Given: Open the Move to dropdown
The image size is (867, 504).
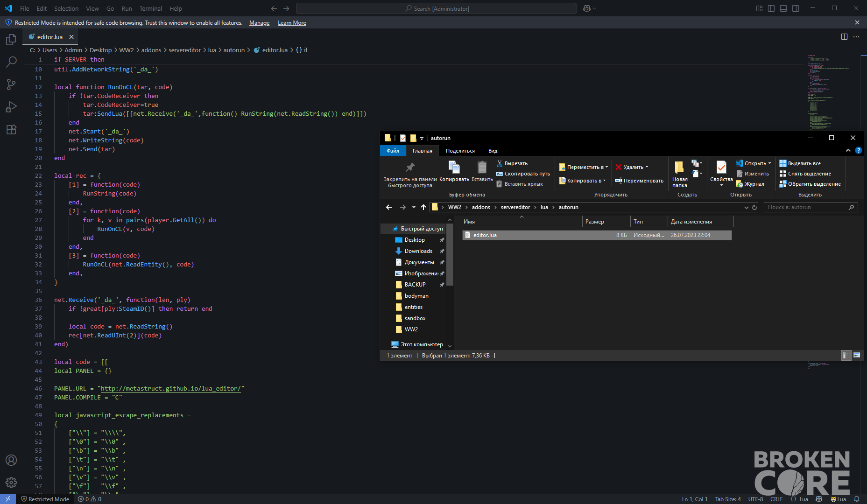Looking at the screenshot, I should coord(584,167).
